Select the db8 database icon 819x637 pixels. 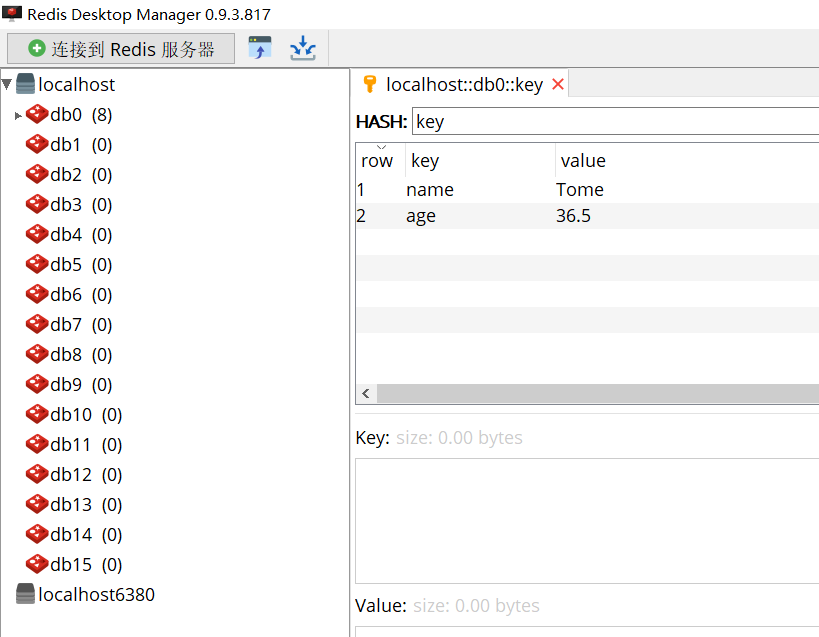(37, 354)
